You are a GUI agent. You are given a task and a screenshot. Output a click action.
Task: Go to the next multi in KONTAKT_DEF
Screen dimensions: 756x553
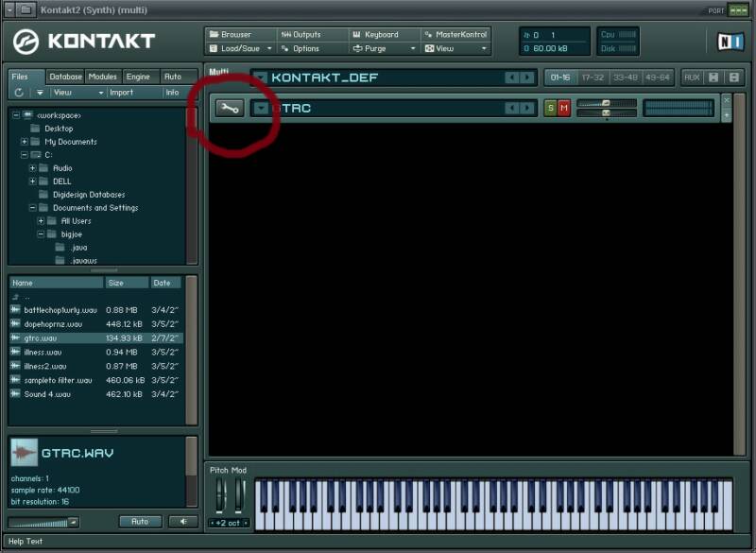(x=527, y=78)
